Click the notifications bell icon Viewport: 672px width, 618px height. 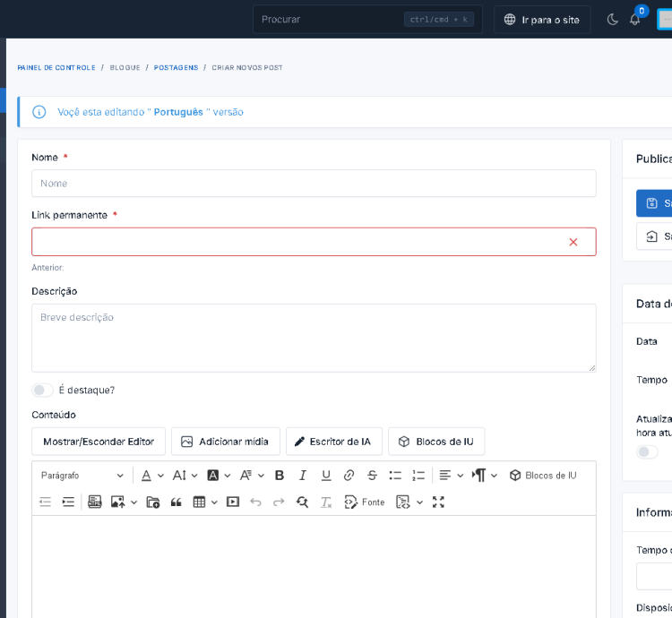pyautogui.click(x=634, y=20)
